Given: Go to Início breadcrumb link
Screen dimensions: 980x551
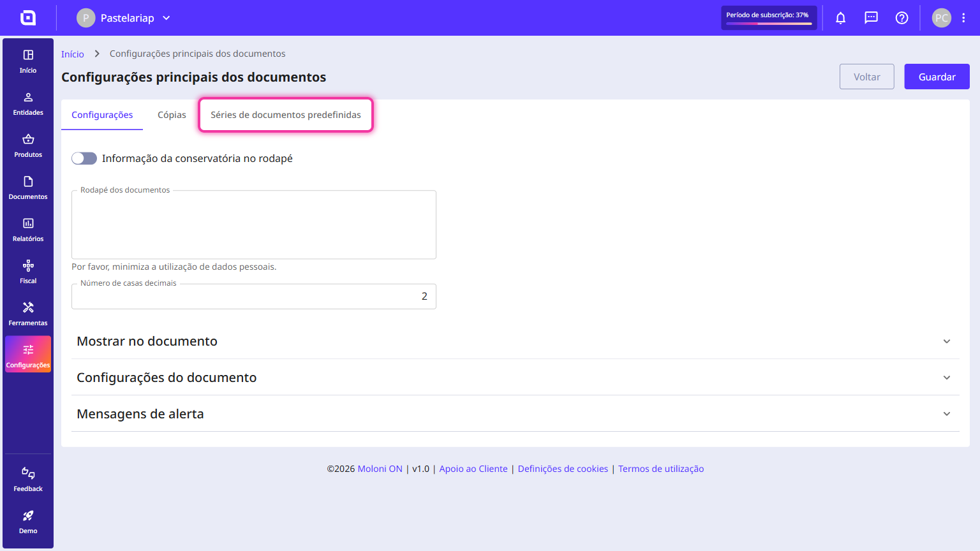Looking at the screenshot, I should tap(73, 54).
